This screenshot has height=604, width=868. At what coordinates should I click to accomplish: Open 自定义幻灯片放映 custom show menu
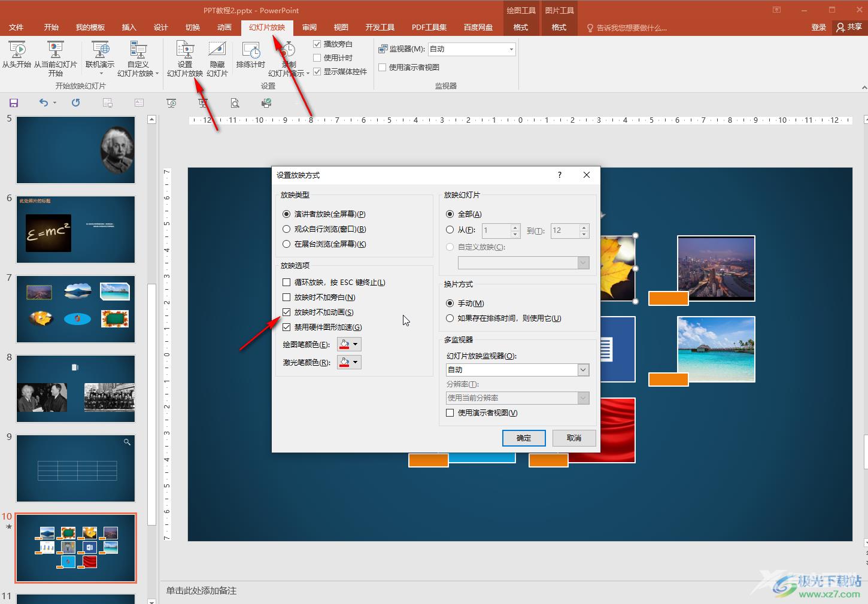[x=138, y=58]
